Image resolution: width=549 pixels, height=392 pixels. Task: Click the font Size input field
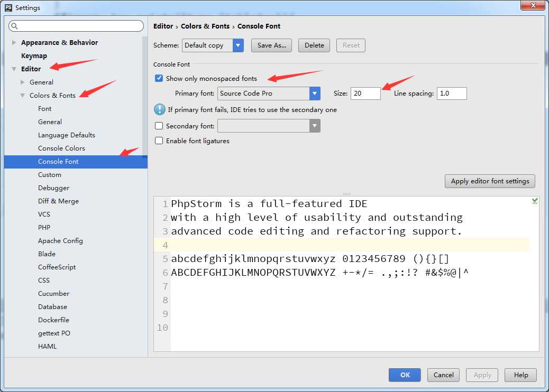tap(365, 94)
